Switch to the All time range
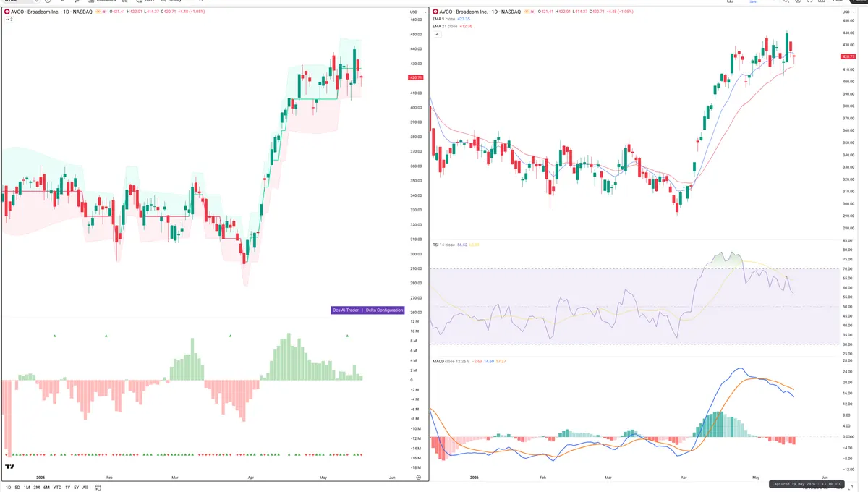The image size is (868, 492). [x=85, y=488]
